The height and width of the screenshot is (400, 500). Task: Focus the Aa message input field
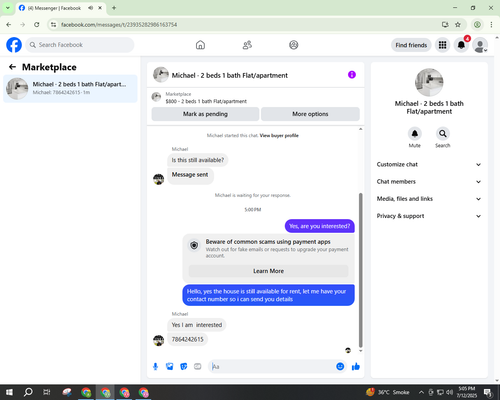(x=272, y=367)
